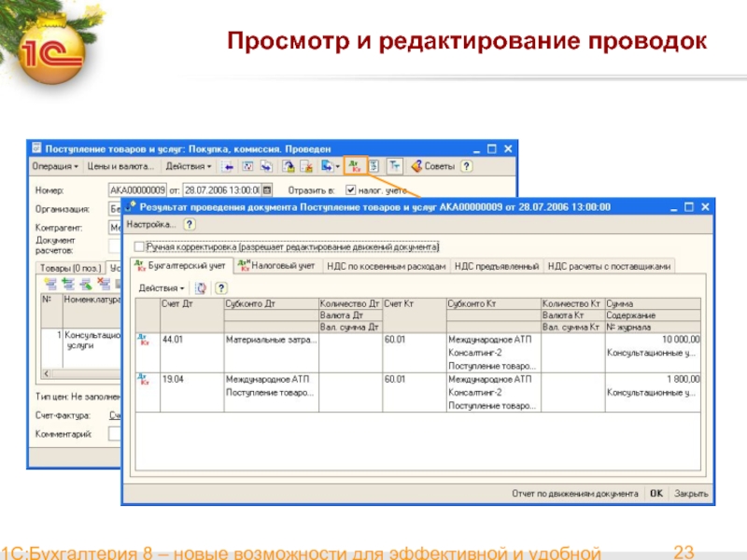Image resolution: width=747 pixels, height=560 pixels.
Task: Select Товары (0 поз.) tab
Action: pyautogui.click(x=71, y=268)
